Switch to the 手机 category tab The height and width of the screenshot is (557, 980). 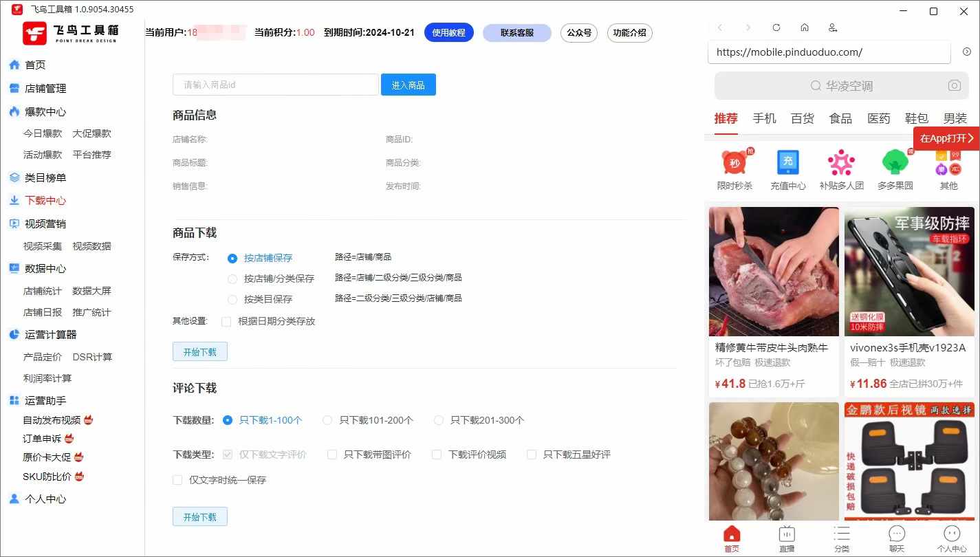point(764,118)
